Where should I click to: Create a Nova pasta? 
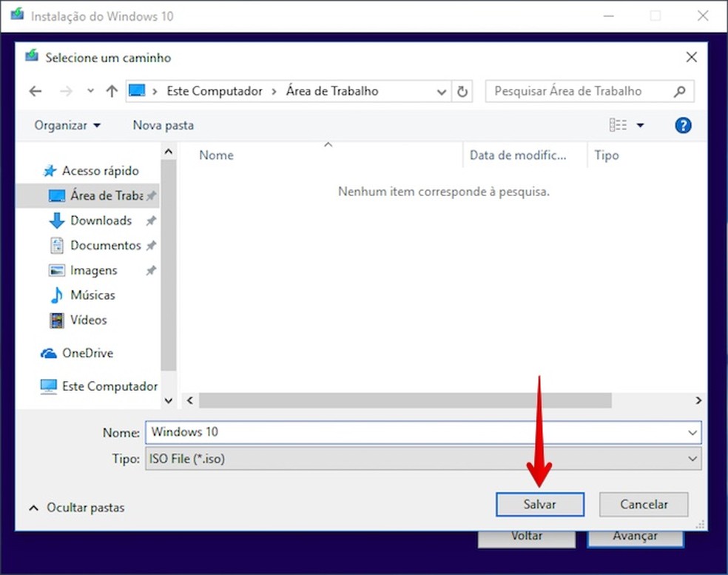pos(163,125)
